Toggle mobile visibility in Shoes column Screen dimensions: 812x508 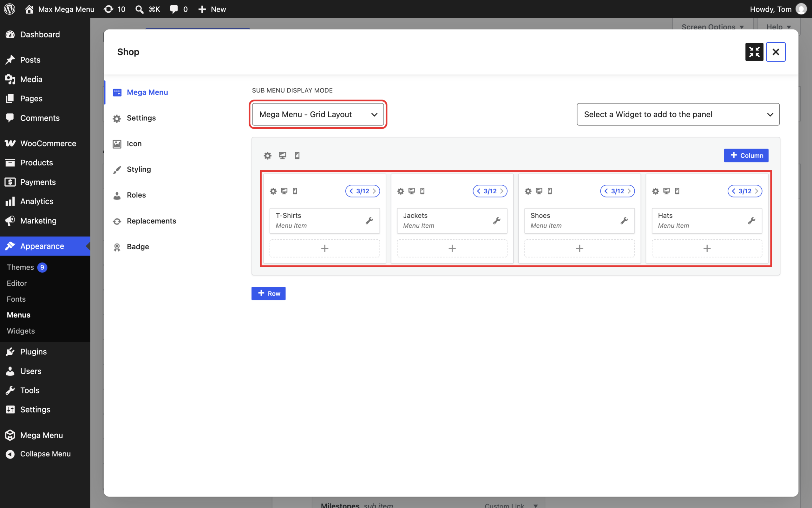550,191
